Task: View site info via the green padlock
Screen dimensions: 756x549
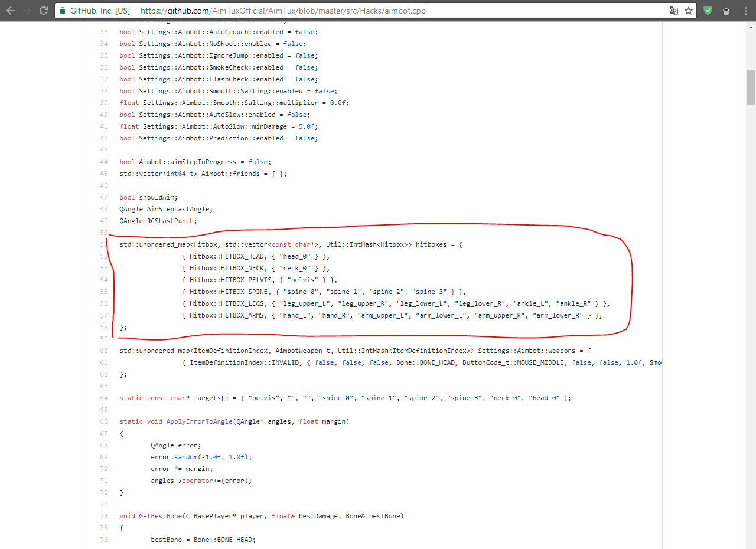Action: coord(63,11)
